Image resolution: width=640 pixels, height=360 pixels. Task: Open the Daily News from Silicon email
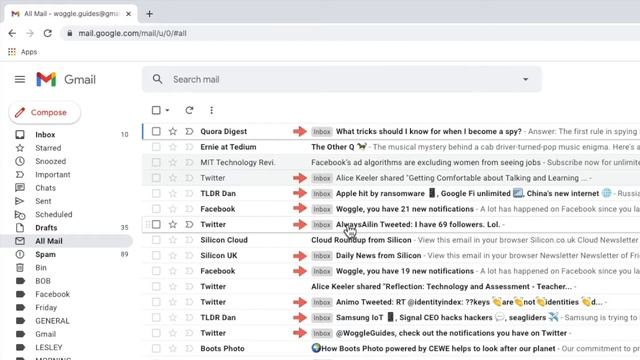click(x=391, y=256)
